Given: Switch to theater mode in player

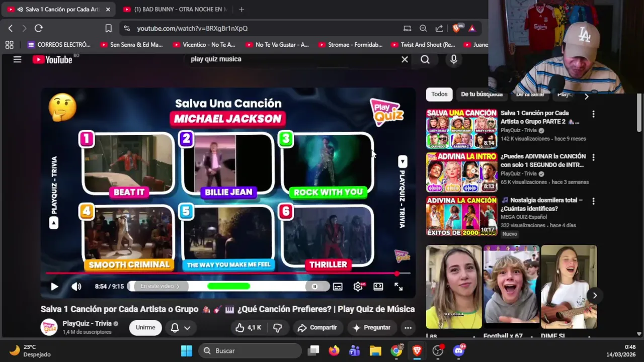Looking at the screenshot, I should pos(378,287).
